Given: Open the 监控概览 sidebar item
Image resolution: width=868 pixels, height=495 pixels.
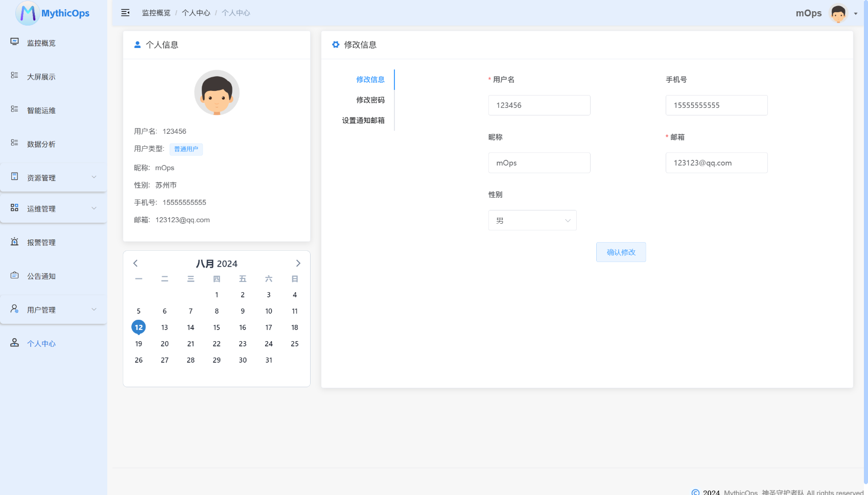Looking at the screenshot, I should [x=41, y=43].
